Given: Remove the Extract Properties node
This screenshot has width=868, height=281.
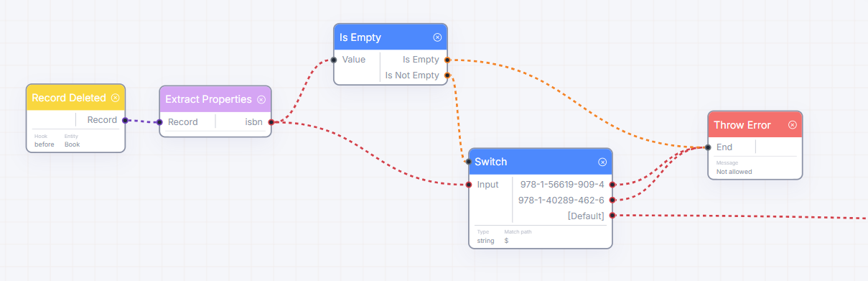Looking at the screenshot, I should click(x=261, y=99).
